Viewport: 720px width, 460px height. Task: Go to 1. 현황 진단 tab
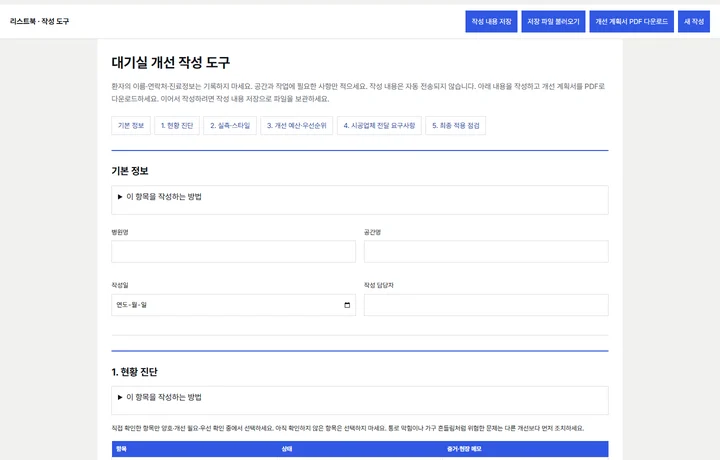[x=177, y=125]
